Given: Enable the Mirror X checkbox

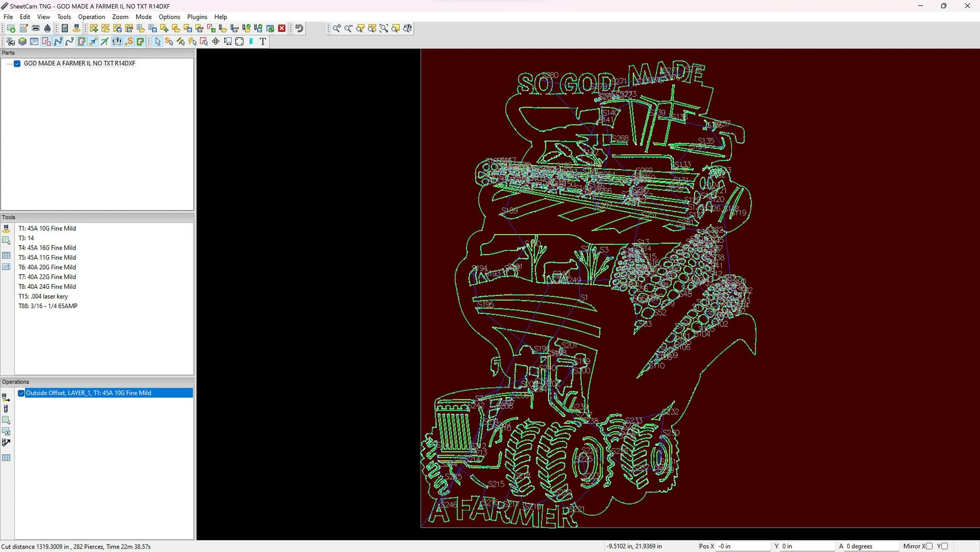Looking at the screenshot, I should [x=929, y=546].
